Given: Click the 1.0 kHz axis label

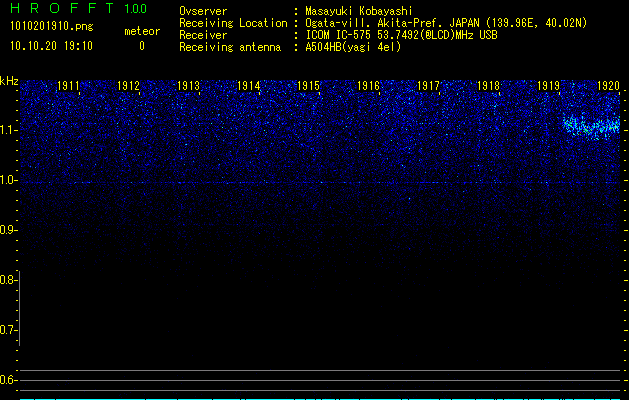Looking at the screenshot, I should (x=8, y=180).
